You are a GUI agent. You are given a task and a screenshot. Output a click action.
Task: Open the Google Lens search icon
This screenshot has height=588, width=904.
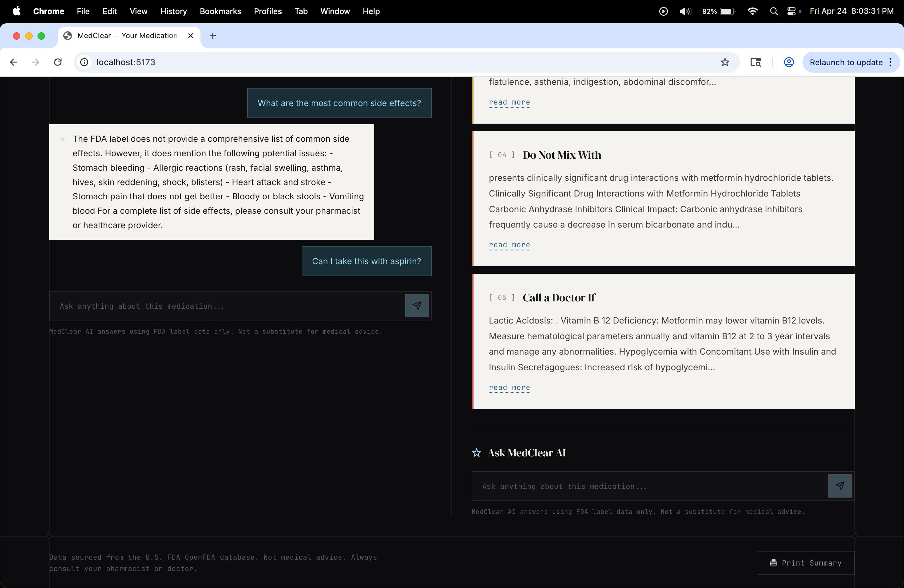[755, 62]
